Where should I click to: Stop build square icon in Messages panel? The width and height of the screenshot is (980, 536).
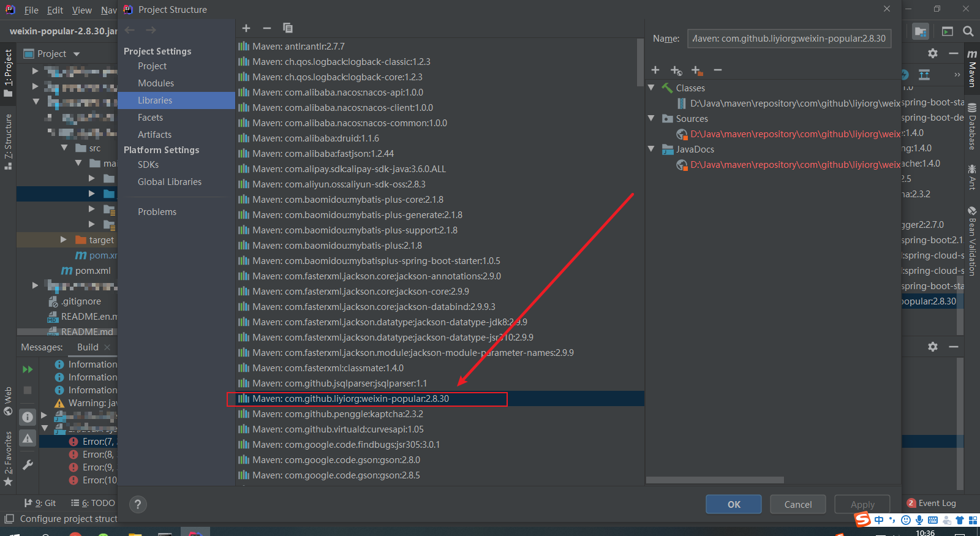[28, 390]
